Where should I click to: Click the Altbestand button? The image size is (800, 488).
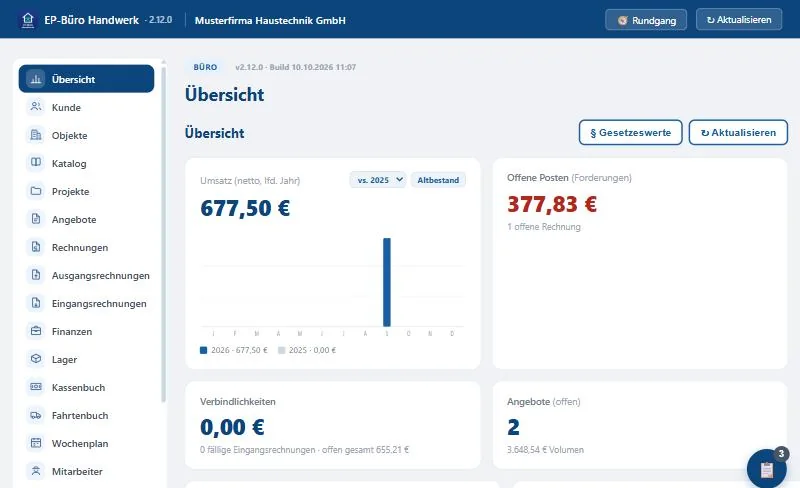(x=438, y=180)
